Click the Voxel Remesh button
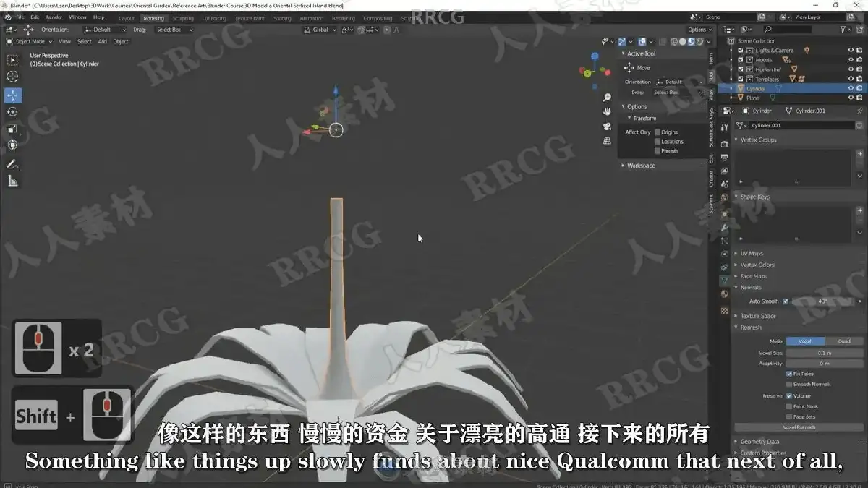868x488 pixels. [x=799, y=427]
